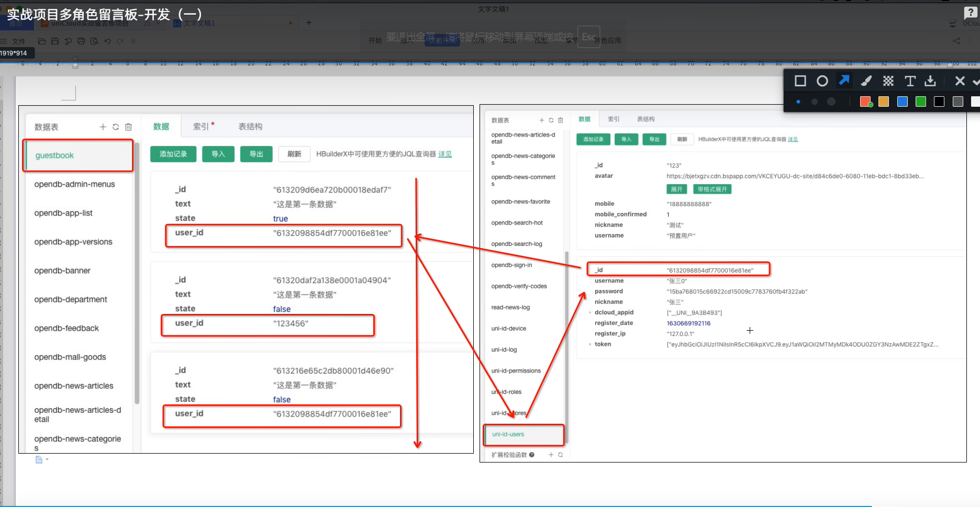
Task: Click the WPS save document icon
Action: tap(55, 41)
